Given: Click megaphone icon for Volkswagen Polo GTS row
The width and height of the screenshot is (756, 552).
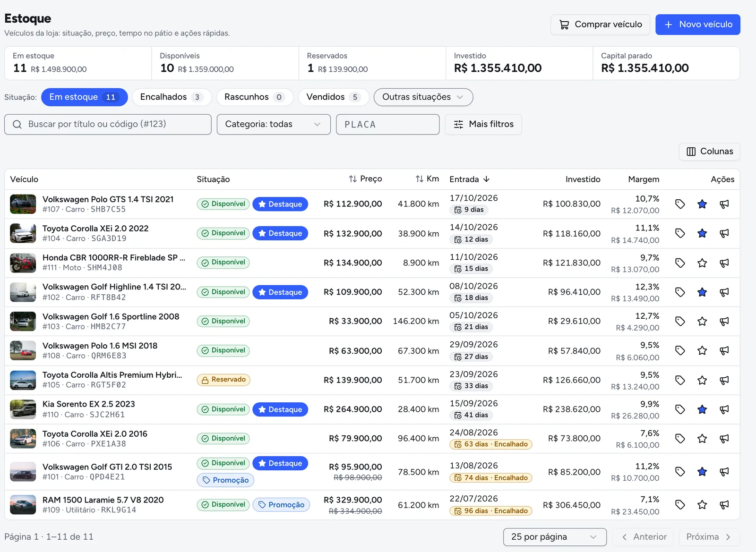Looking at the screenshot, I should (724, 204).
